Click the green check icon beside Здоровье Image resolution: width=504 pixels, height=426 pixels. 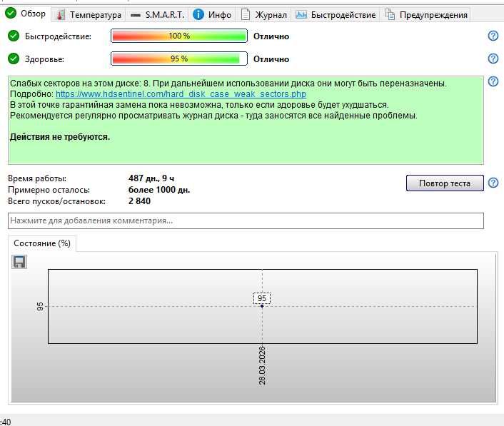click(14, 59)
